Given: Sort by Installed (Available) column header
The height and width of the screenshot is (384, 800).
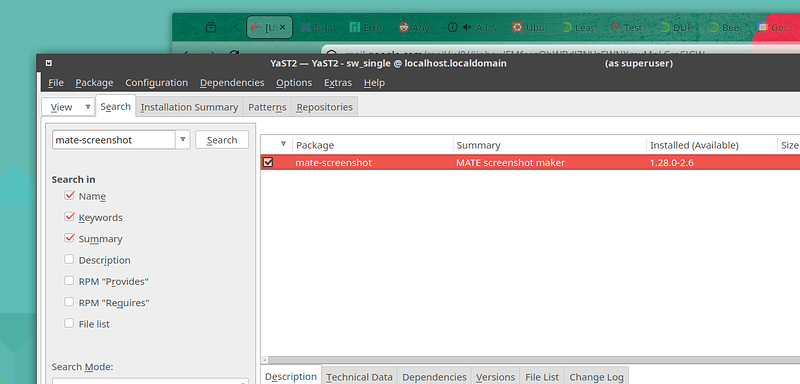Looking at the screenshot, I should pos(712,145).
